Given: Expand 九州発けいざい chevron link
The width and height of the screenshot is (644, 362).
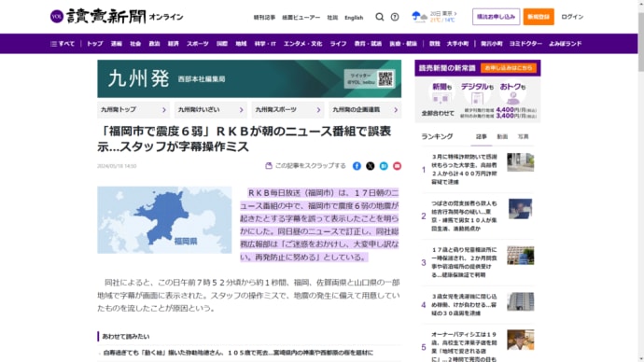Looking at the screenshot, I should (x=211, y=109).
